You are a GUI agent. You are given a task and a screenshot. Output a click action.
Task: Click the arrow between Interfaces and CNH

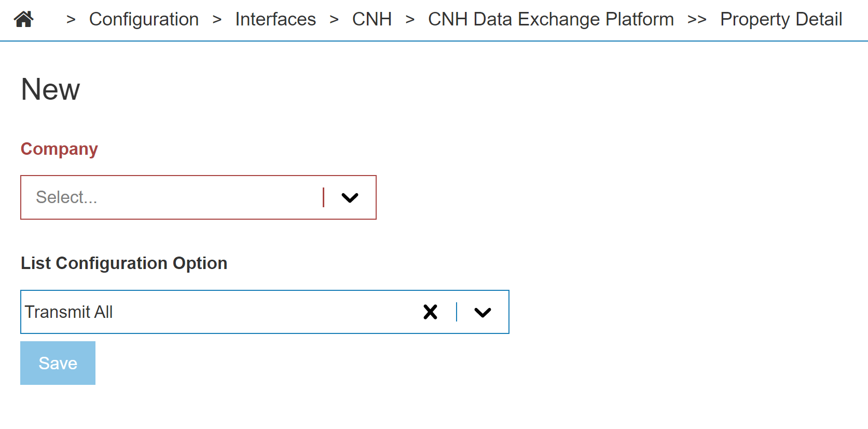[334, 20]
